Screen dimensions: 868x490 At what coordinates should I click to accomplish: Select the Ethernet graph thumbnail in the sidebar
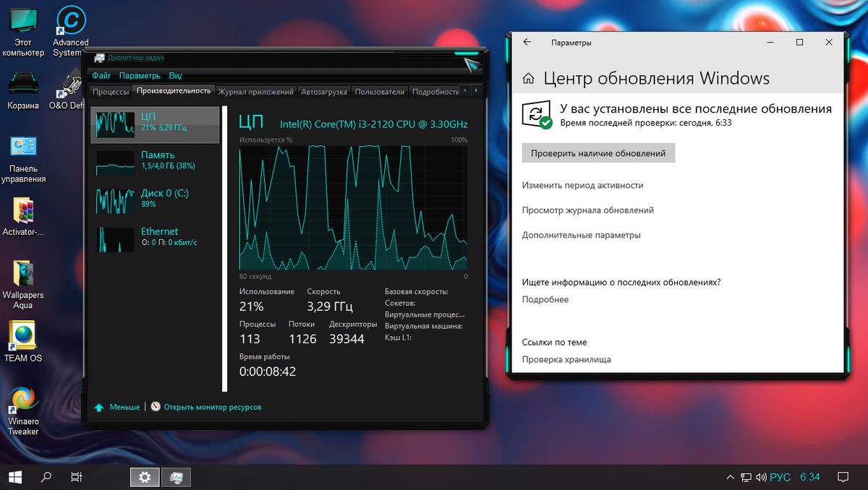coord(116,239)
